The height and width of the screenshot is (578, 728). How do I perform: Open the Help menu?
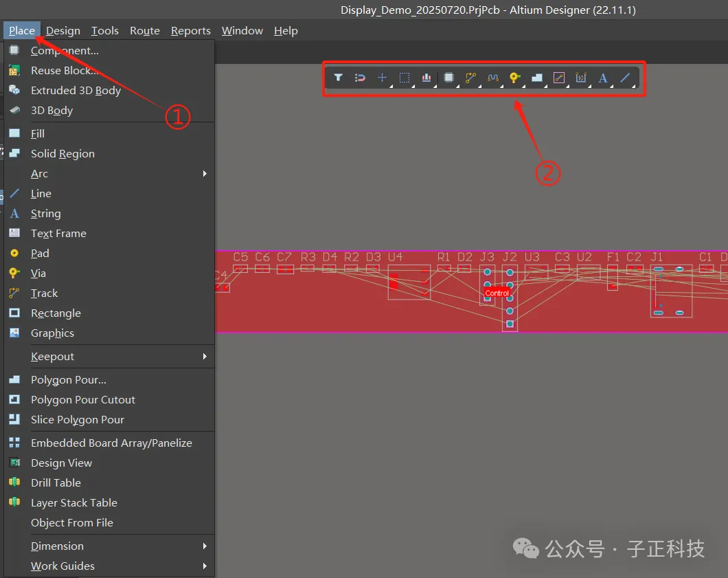pyautogui.click(x=286, y=31)
